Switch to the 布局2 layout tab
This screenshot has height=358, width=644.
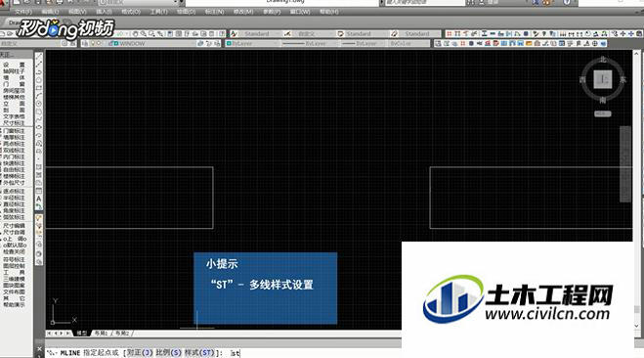pyautogui.click(x=122, y=333)
